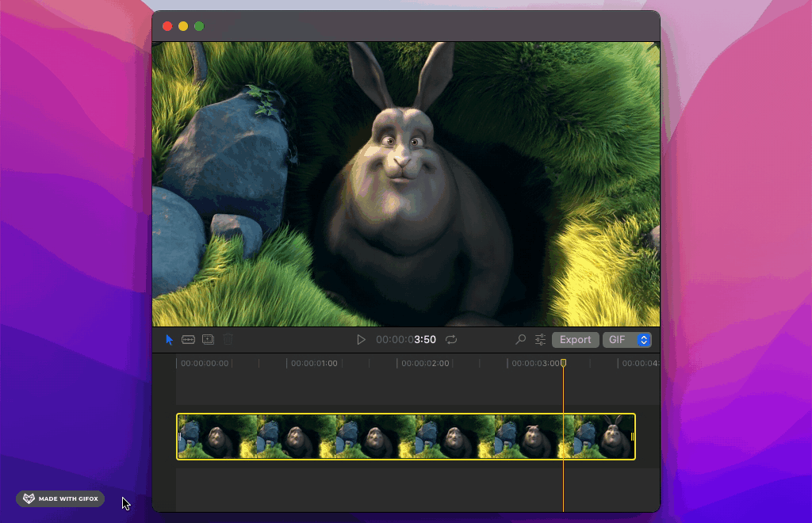Click the 00:00:03:50 timecode field

[x=406, y=340]
